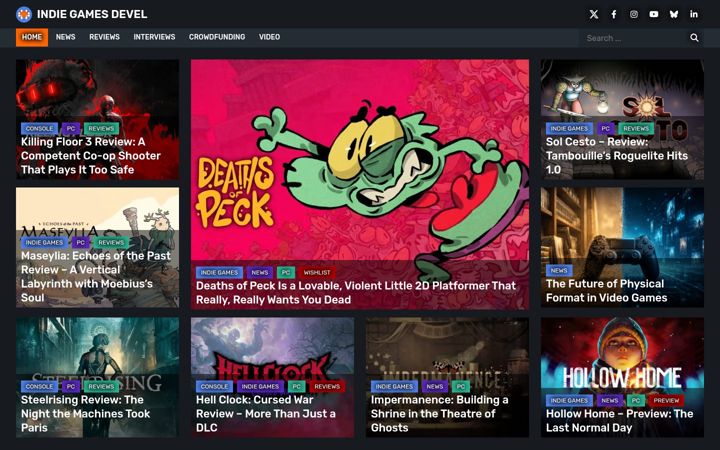Click News tag on Physical Format card

point(559,270)
